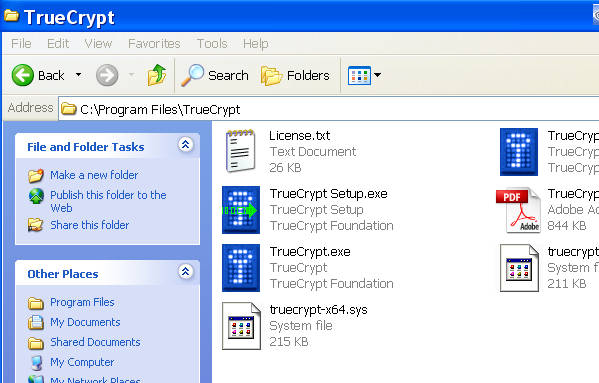
Task: Toggle the Folders tree pane
Action: click(295, 76)
